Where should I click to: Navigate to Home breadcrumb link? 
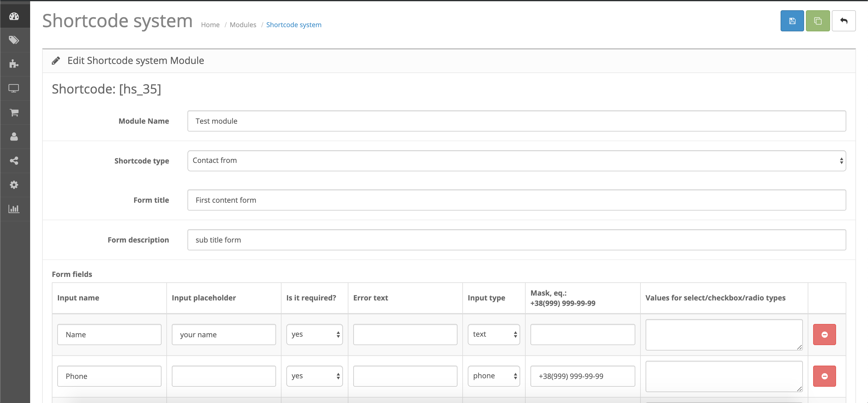click(x=211, y=24)
